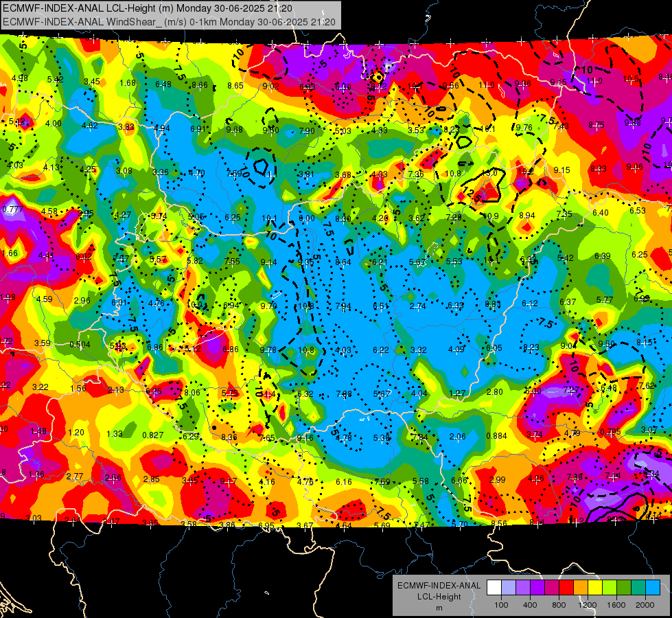Click the orange swatch in the legend
Screen dimensions: 672x618
click(x=581, y=588)
